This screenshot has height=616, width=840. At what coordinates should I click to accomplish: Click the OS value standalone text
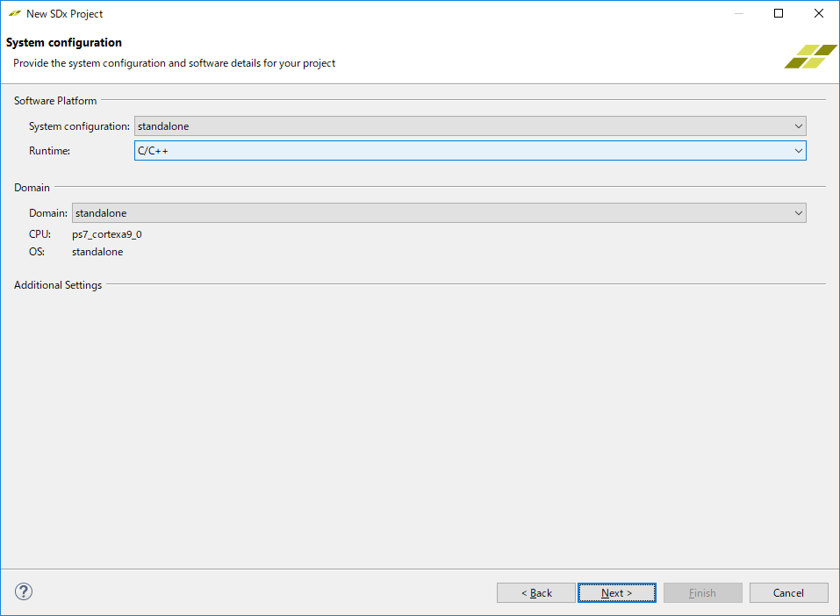[97, 252]
